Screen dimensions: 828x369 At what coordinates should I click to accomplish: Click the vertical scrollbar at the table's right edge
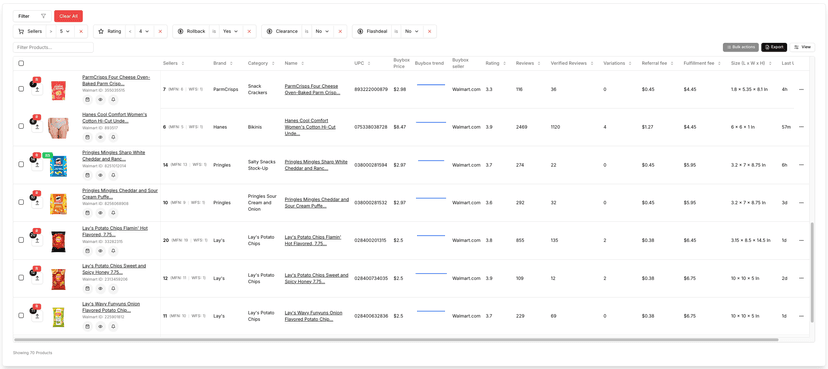tap(812, 272)
